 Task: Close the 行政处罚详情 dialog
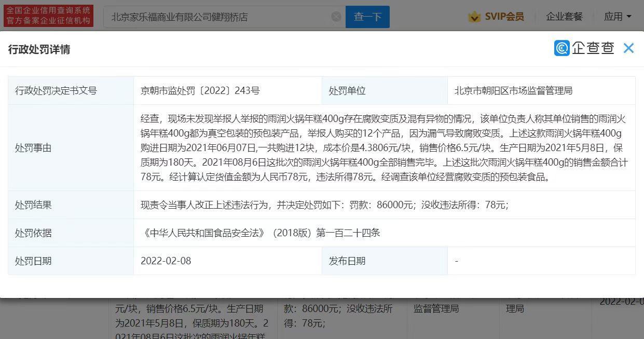coord(628,48)
